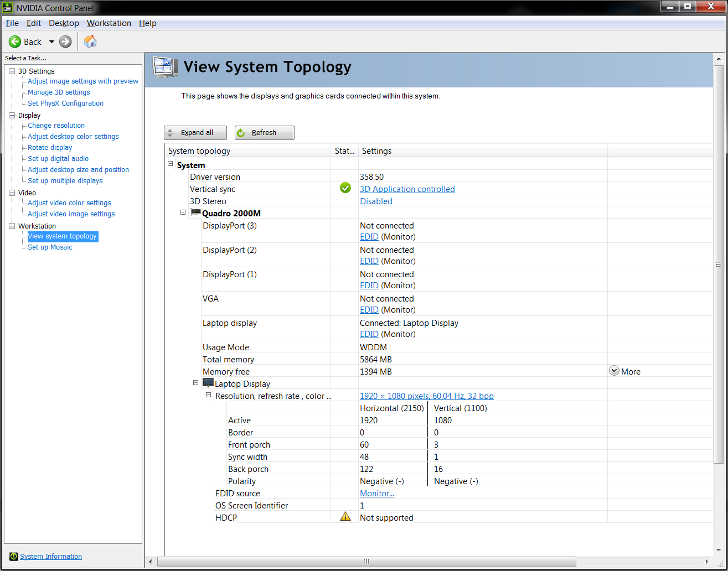Click the System Information link

coord(51,557)
